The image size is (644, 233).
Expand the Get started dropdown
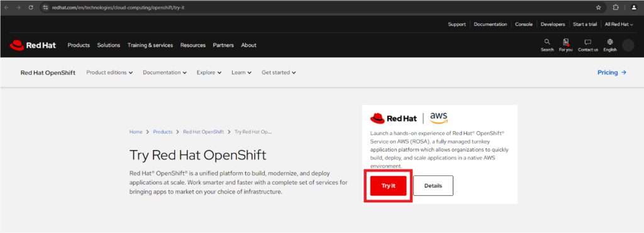click(x=279, y=73)
